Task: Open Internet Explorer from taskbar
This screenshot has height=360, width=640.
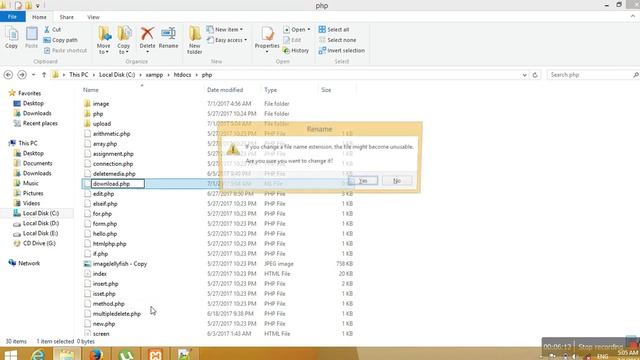Action: point(38,354)
